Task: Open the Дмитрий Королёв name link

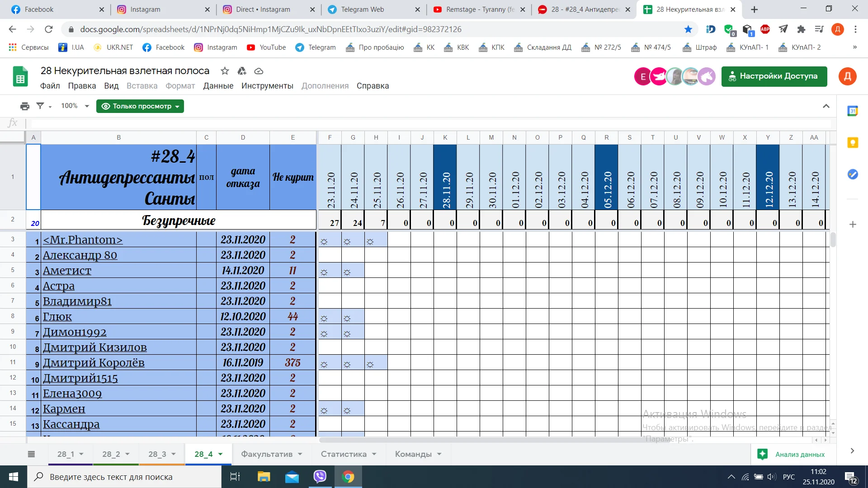Action: click(94, 363)
